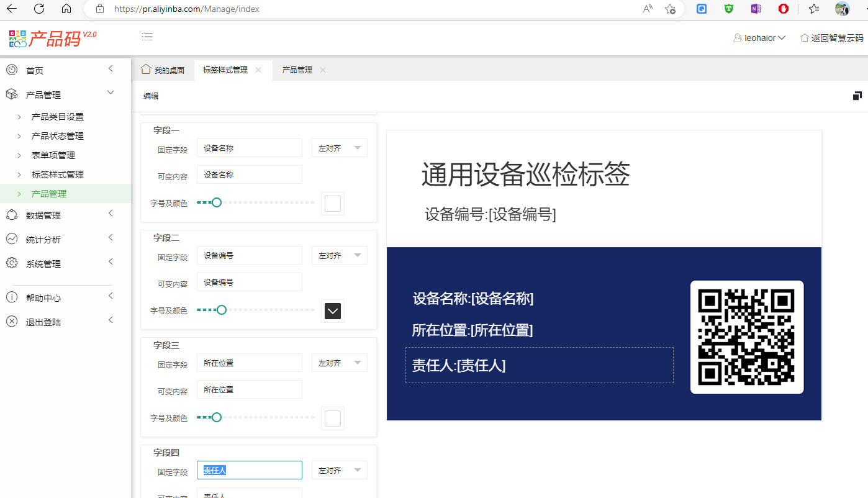This screenshot has height=498, width=868.
Task: Click the popup window icon at top right
Action: click(857, 96)
